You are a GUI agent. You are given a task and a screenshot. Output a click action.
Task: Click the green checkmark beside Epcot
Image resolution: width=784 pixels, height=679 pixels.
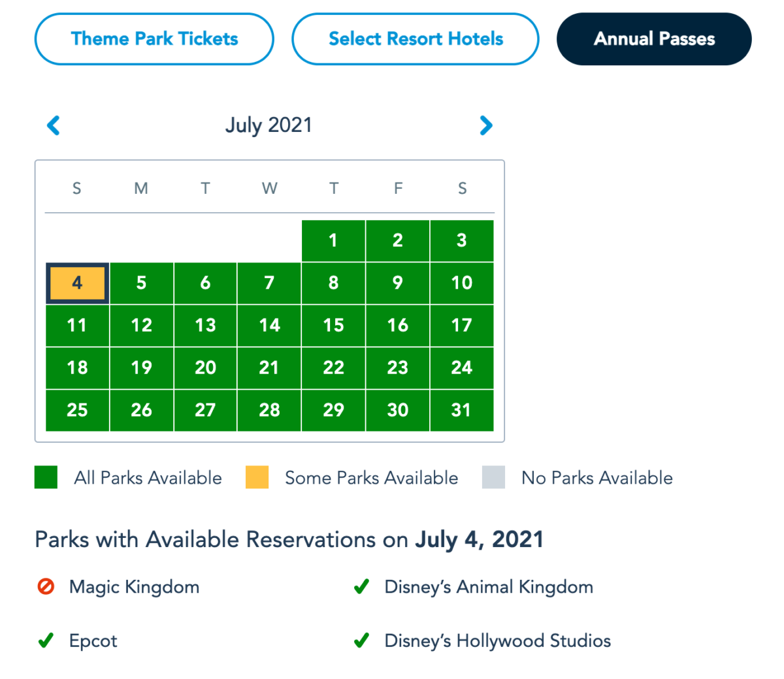point(46,640)
